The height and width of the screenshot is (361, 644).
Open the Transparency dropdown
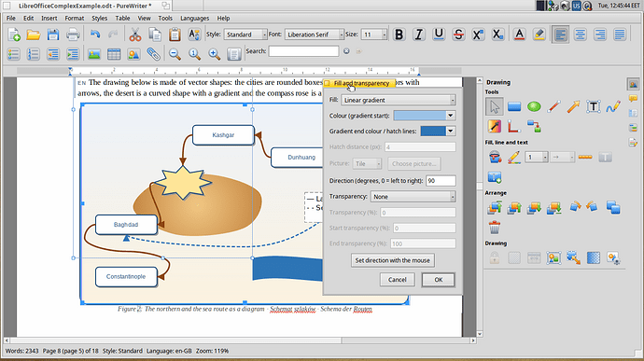[x=413, y=197]
